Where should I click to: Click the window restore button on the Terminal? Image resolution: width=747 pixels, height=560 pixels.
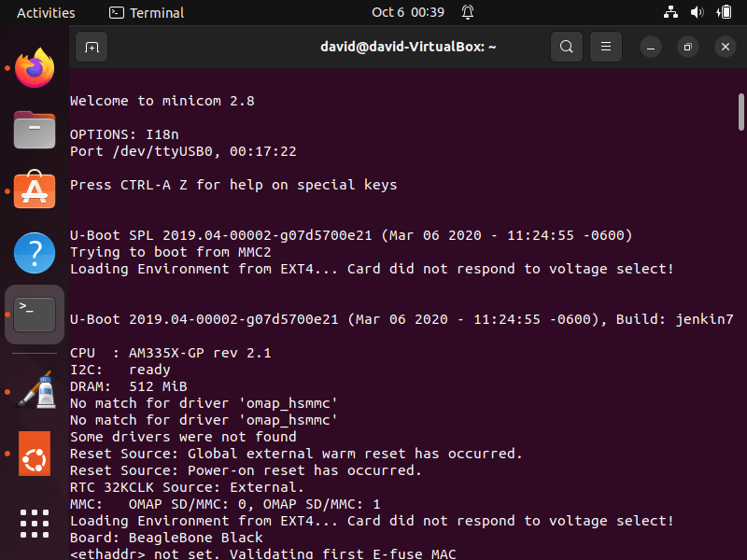tap(687, 46)
